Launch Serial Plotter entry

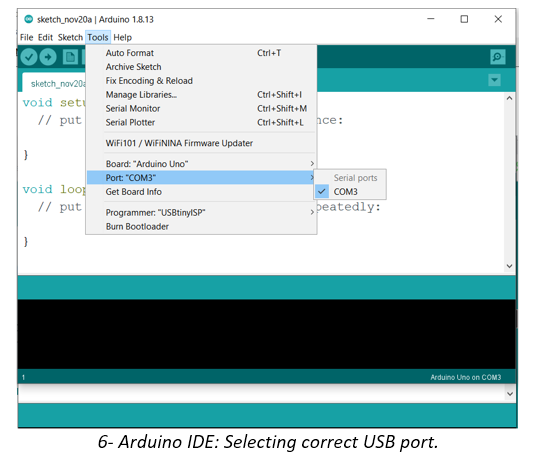click(x=201, y=122)
